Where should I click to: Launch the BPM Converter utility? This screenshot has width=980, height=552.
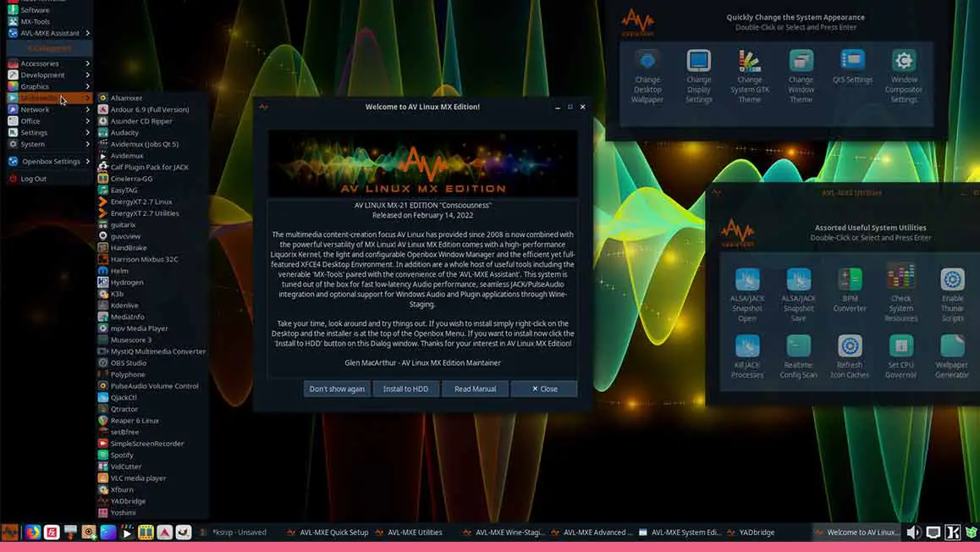(850, 279)
